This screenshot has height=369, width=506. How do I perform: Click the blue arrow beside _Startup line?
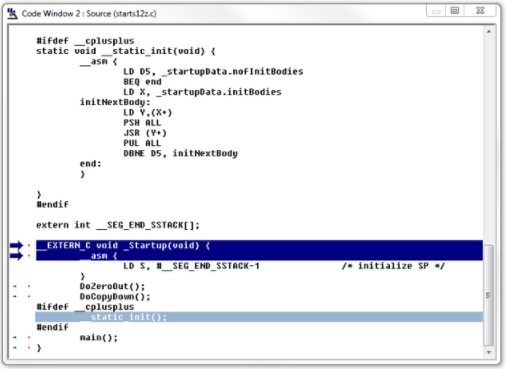point(16,246)
